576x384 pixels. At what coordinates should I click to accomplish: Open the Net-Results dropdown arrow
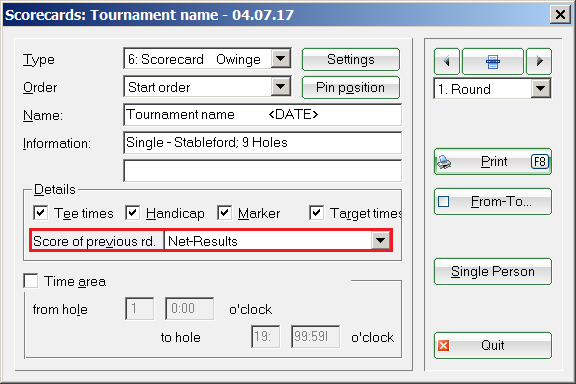click(x=381, y=241)
